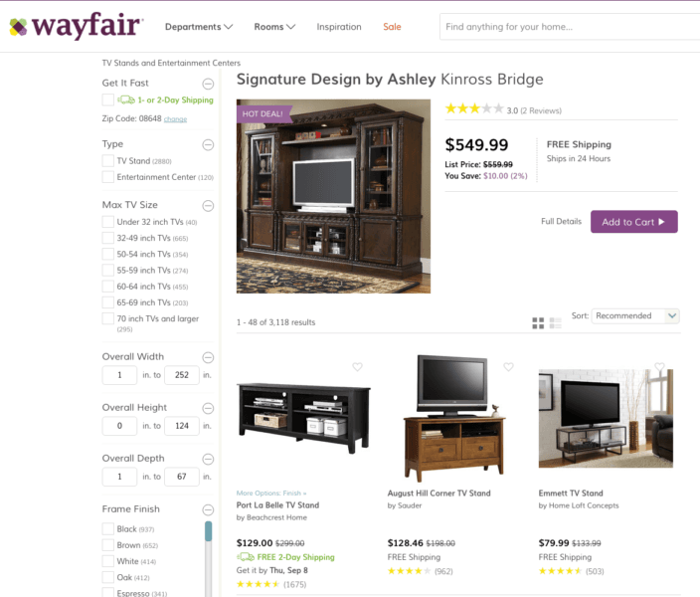Screen dimensions: 700x597
Task: Check the 50-54 inch TVs filter
Action: [108, 255]
